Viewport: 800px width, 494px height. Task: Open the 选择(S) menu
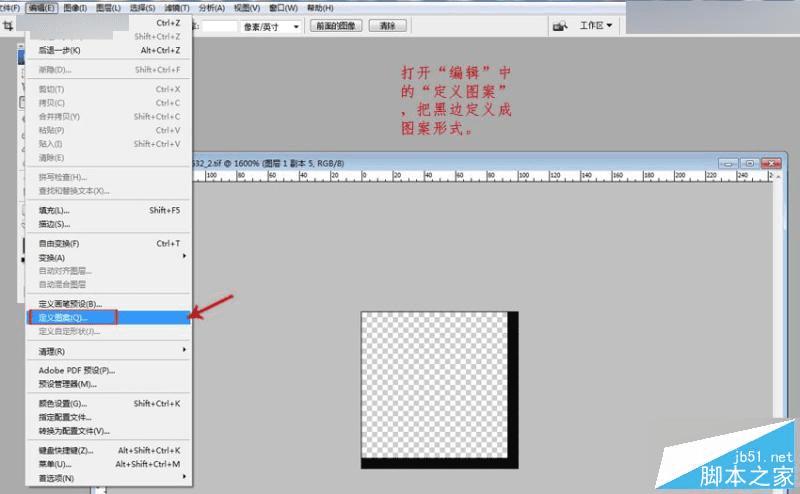pos(142,8)
